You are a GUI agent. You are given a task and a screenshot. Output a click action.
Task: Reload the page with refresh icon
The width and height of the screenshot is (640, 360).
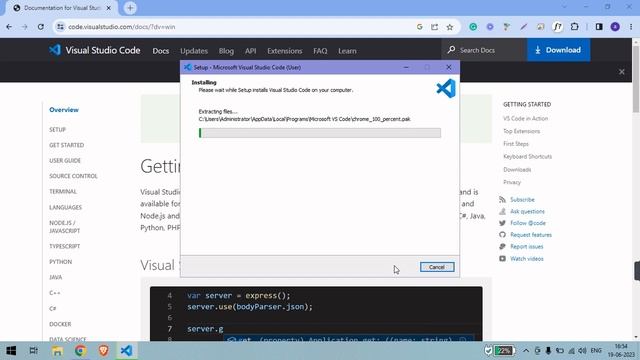40,27
